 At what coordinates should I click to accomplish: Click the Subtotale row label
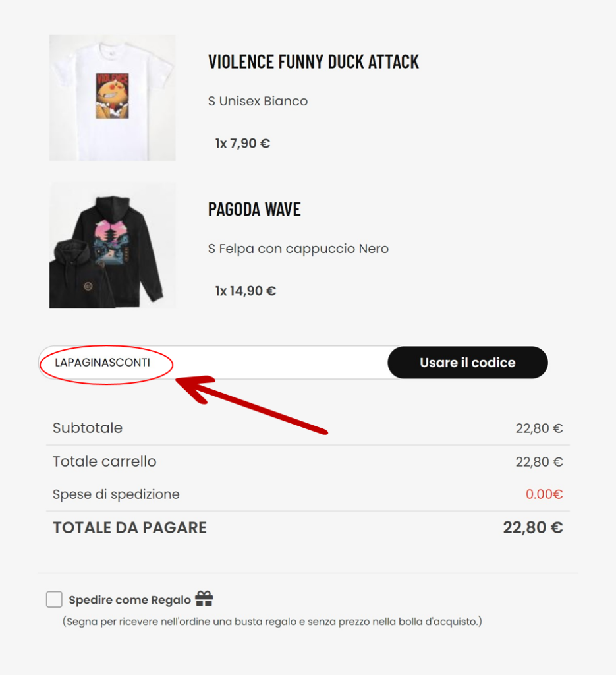88,428
